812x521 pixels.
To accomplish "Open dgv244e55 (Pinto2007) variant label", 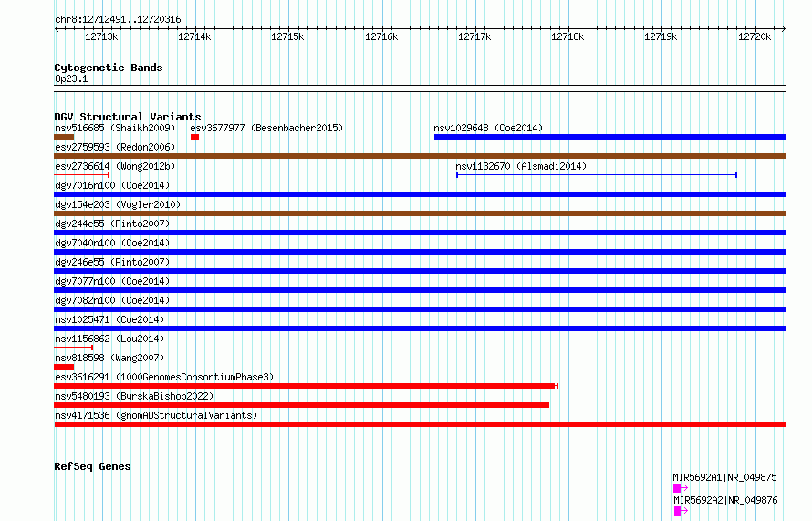I will (112, 224).
